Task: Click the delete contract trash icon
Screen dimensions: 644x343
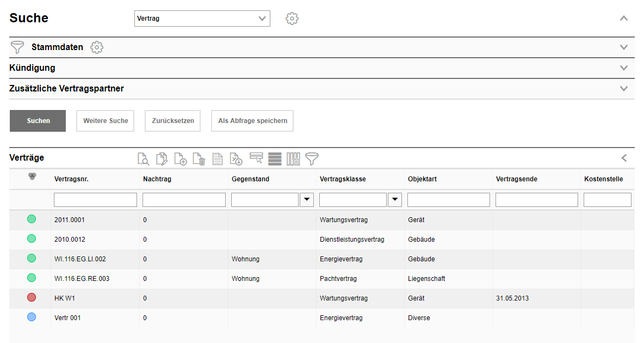Action: coord(199,158)
